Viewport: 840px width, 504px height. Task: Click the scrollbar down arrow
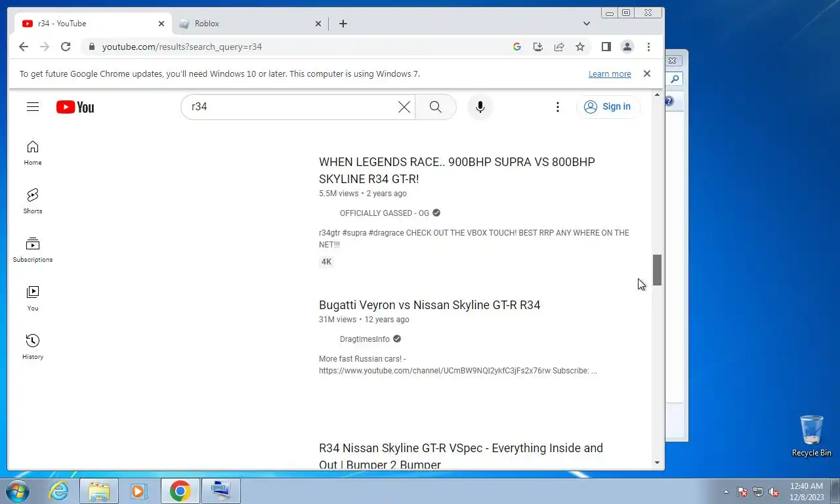[658, 463]
